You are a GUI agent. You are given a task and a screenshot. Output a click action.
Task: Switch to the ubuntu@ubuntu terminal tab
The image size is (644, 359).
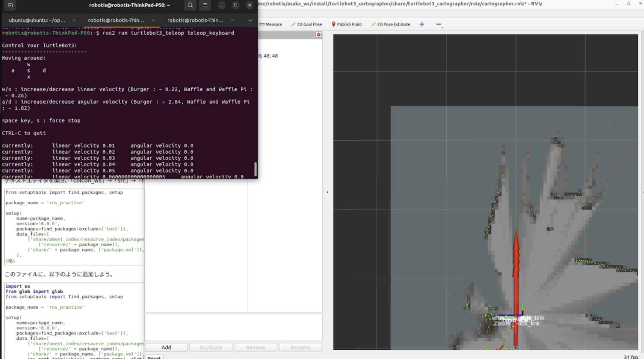click(37, 20)
